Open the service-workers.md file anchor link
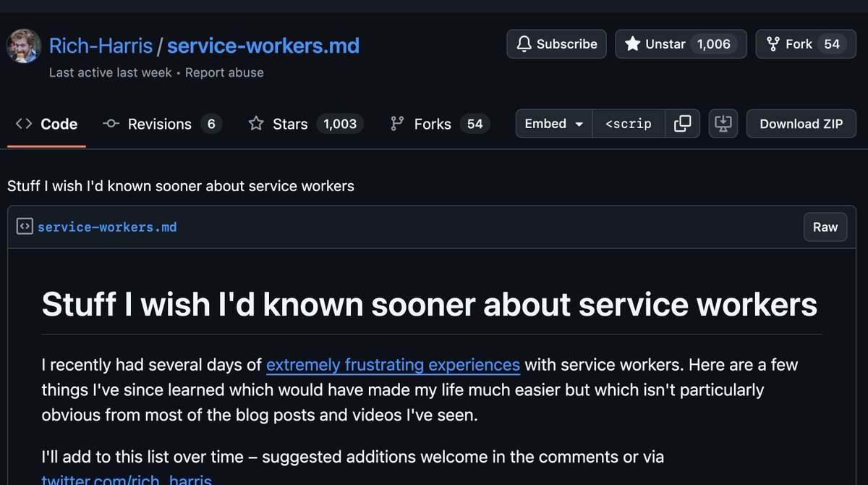The width and height of the screenshot is (868, 485). click(107, 227)
